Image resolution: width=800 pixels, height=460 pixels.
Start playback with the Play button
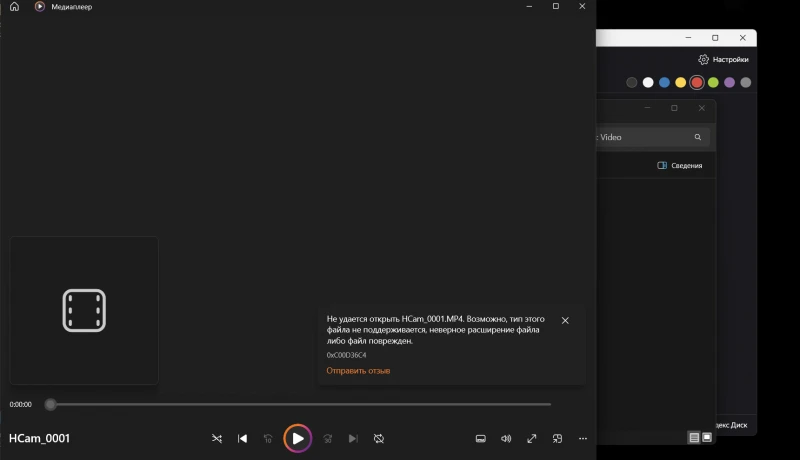point(297,438)
